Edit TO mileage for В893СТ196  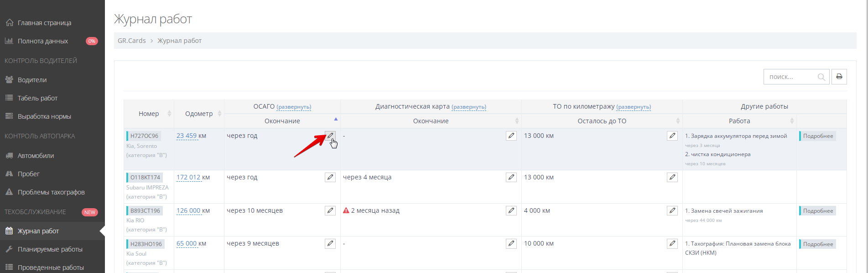pyautogui.click(x=672, y=210)
